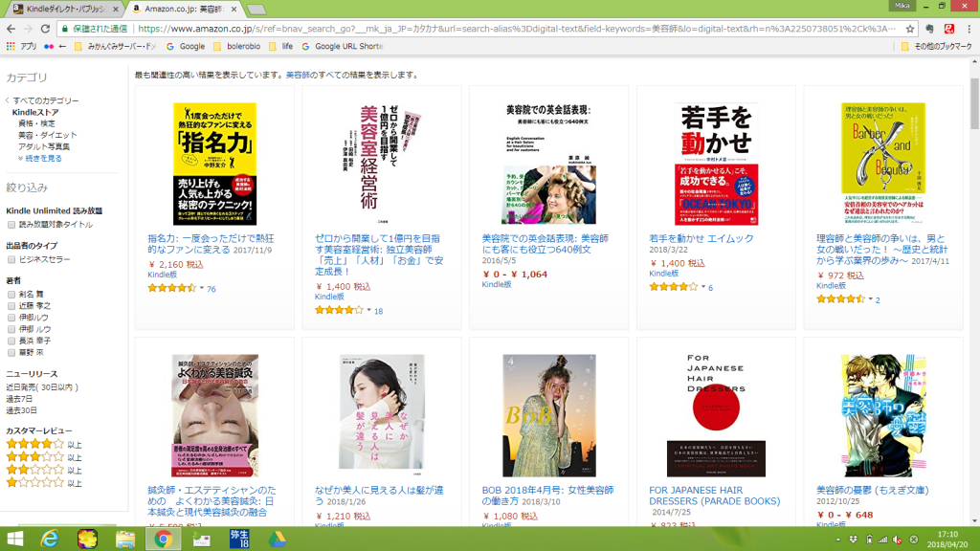Check the 草野 來 author checkbox
Screen dimensions: 980x551
[x=11, y=353]
